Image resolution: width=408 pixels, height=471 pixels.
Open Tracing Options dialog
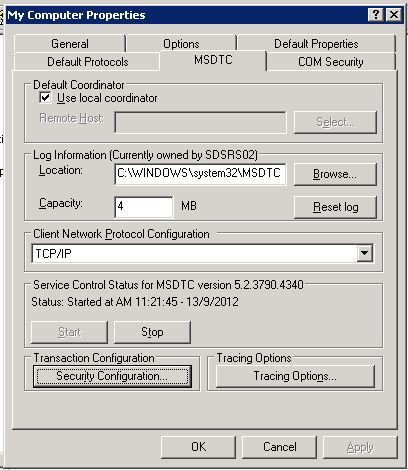point(295,376)
